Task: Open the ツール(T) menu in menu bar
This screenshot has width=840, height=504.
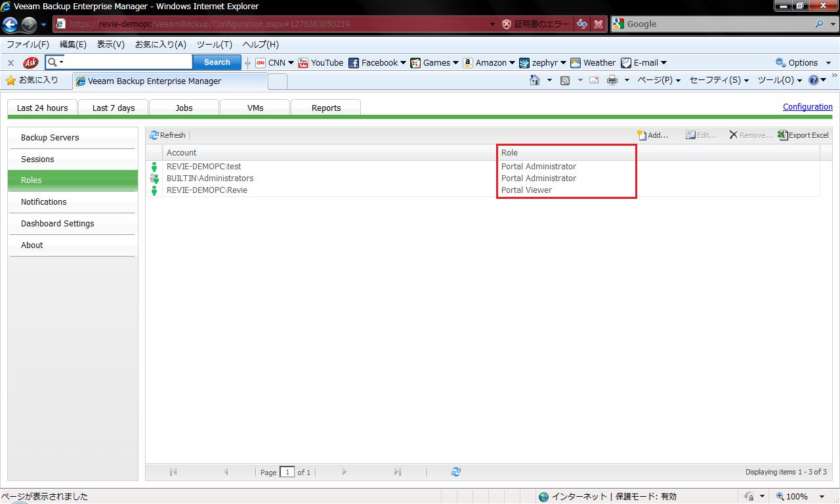Action: click(215, 45)
